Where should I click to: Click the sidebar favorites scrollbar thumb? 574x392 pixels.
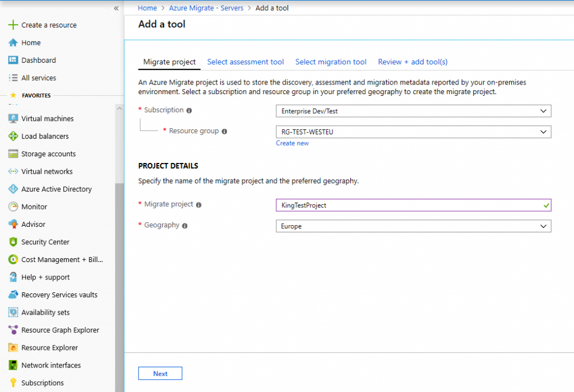pyautogui.click(x=119, y=287)
